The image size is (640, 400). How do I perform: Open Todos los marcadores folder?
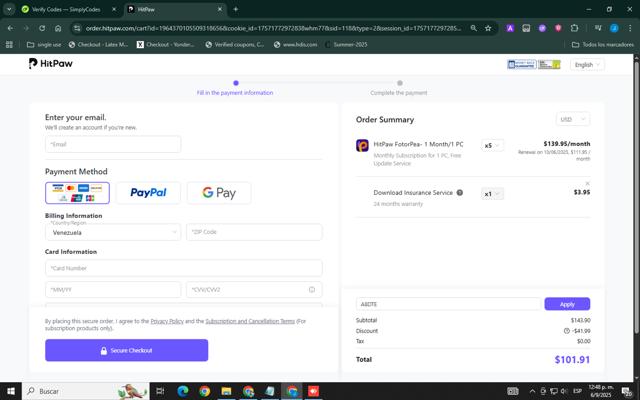tap(603, 44)
